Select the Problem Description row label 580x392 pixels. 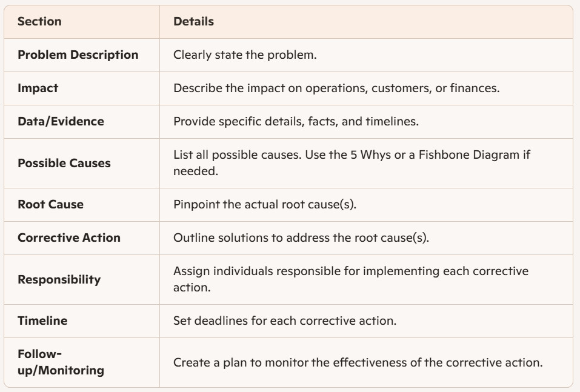point(78,55)
